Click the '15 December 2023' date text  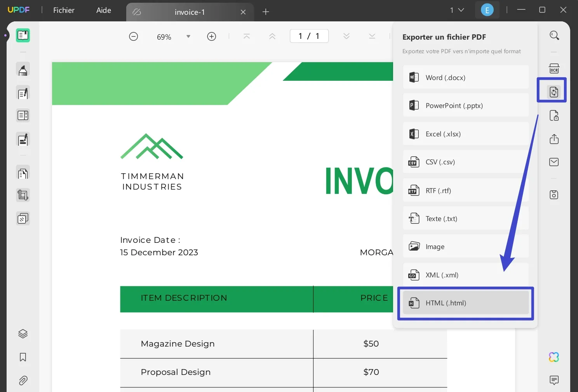pos(159,253)
